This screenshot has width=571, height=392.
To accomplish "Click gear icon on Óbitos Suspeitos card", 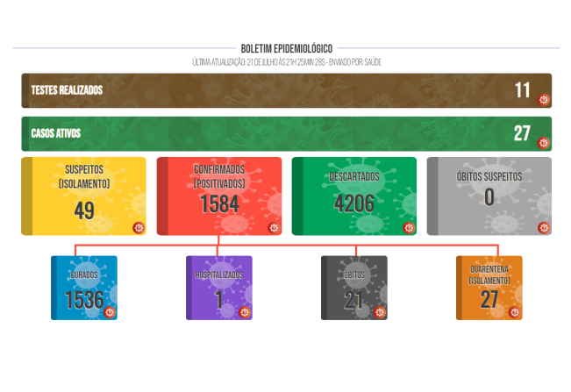I will [x=544, y=227].
